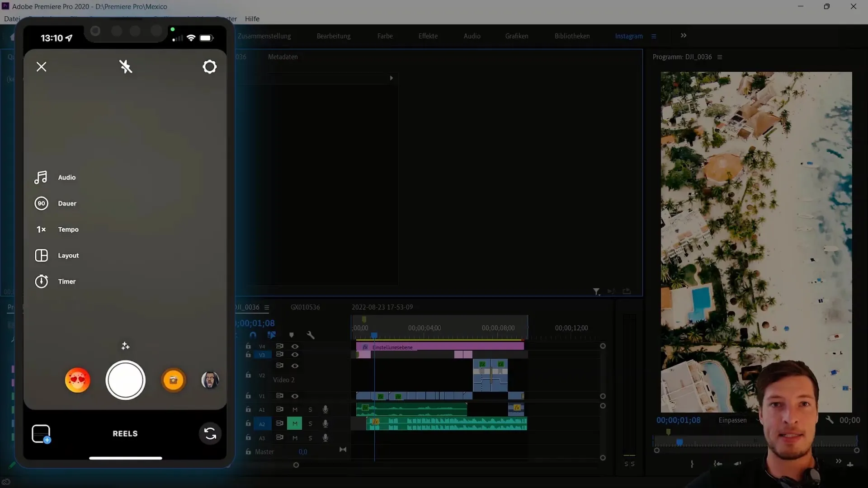Viewport: 868px width, 488px height.
Task: Click the program monitor playhead
Action: 679,441
